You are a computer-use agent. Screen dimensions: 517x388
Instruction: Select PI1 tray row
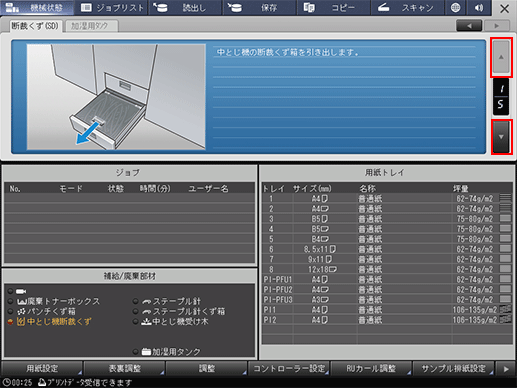click(x=387, y=310)
